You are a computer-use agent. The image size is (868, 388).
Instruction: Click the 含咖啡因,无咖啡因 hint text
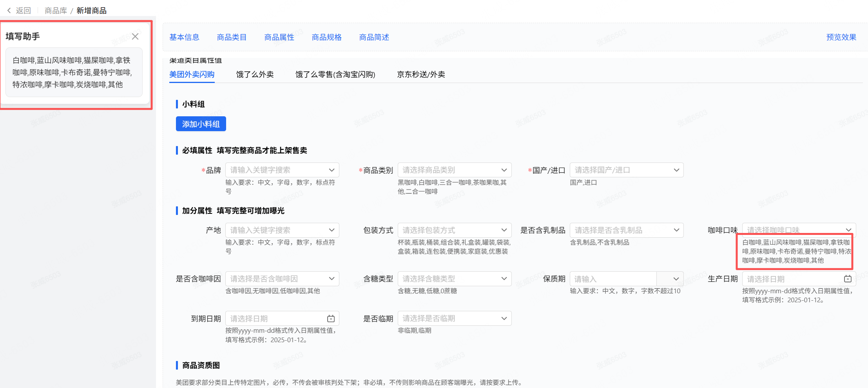point(273,291)
